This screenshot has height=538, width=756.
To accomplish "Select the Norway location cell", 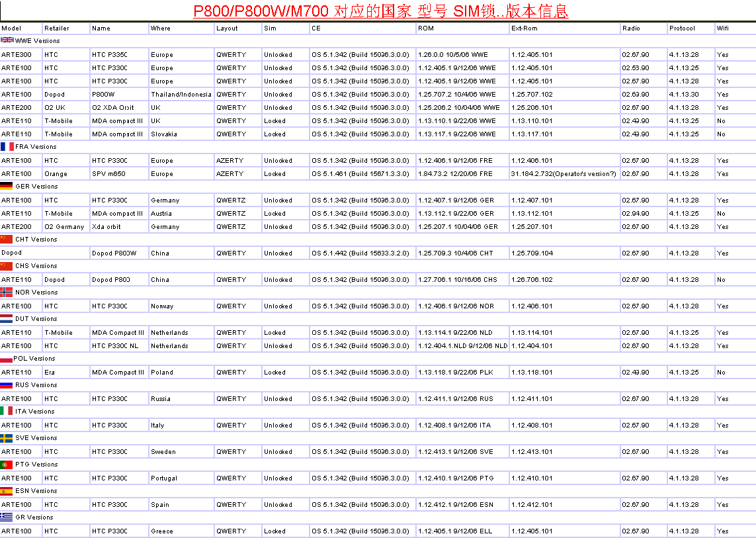I will pos(181,306).
